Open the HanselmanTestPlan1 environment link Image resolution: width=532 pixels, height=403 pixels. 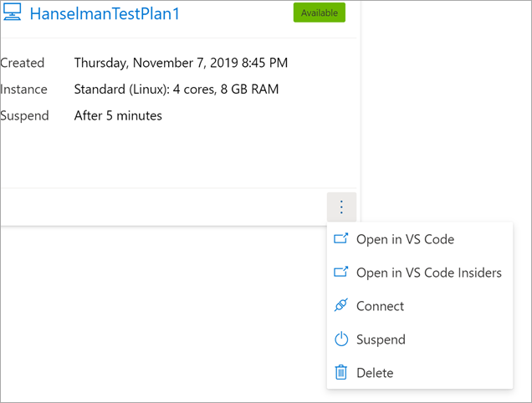pos(105,14)
